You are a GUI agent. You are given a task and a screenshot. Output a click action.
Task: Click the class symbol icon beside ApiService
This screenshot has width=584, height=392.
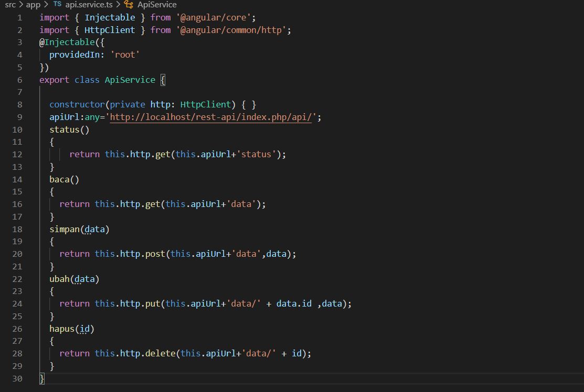[x=129, y=5]
